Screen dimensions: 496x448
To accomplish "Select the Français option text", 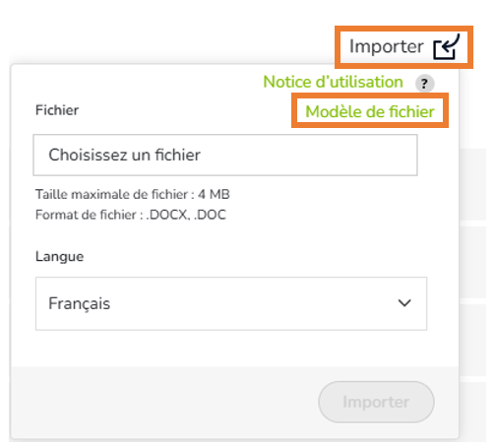I will tap(80, 303).
